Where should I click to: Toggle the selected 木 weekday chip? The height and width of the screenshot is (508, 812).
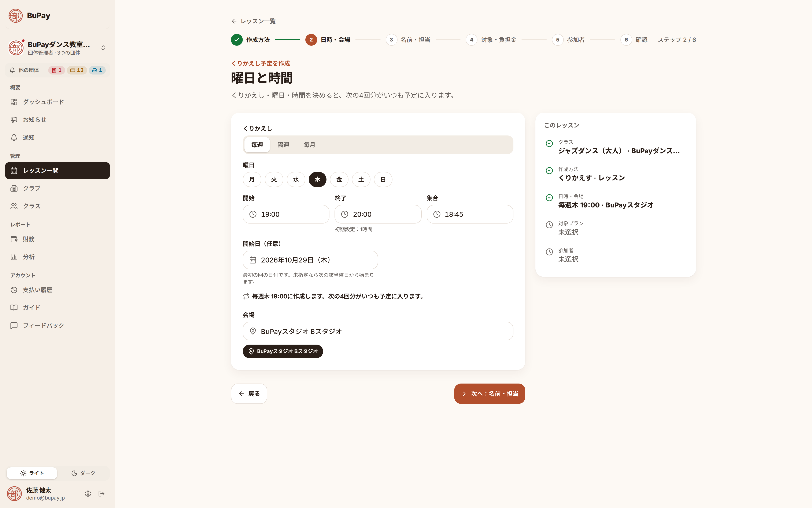(317, 179)
